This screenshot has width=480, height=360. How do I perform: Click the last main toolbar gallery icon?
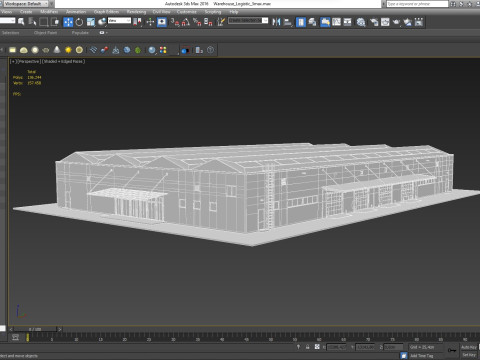pos(419,22)
